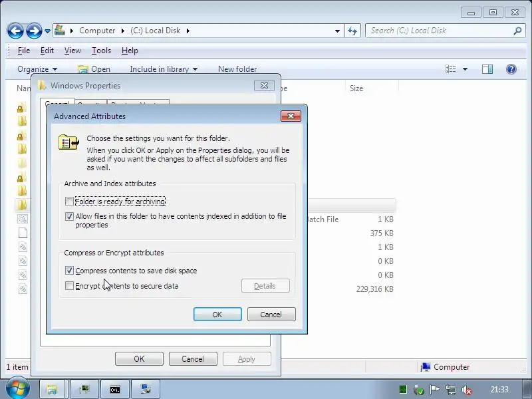Click Computer in the address breadcrumb
Screen dimensions: 532x399
[97, 31]
